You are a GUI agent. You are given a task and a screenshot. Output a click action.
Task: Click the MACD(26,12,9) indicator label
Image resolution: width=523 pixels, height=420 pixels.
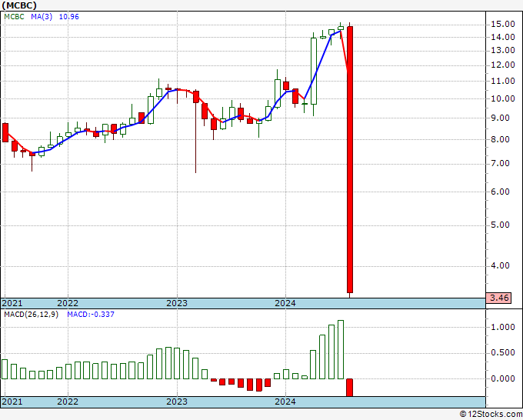(x=31, y=315)
